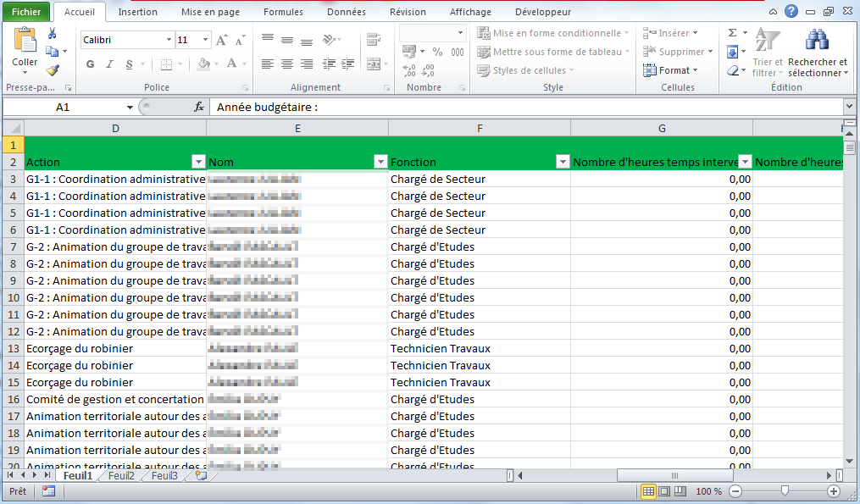Toggle bold formatting (G)
The image size is (860, 504).
tap(91, 64)
